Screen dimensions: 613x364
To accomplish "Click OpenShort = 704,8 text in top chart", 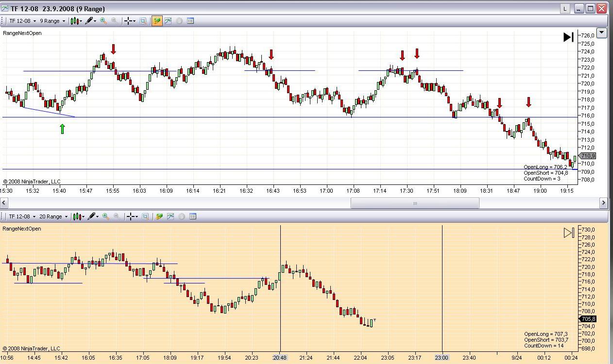I will [x=546, y=173].
